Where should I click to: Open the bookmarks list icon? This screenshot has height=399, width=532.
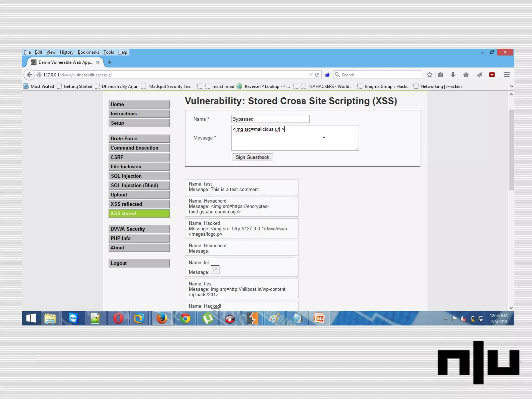tap(440, 75)
